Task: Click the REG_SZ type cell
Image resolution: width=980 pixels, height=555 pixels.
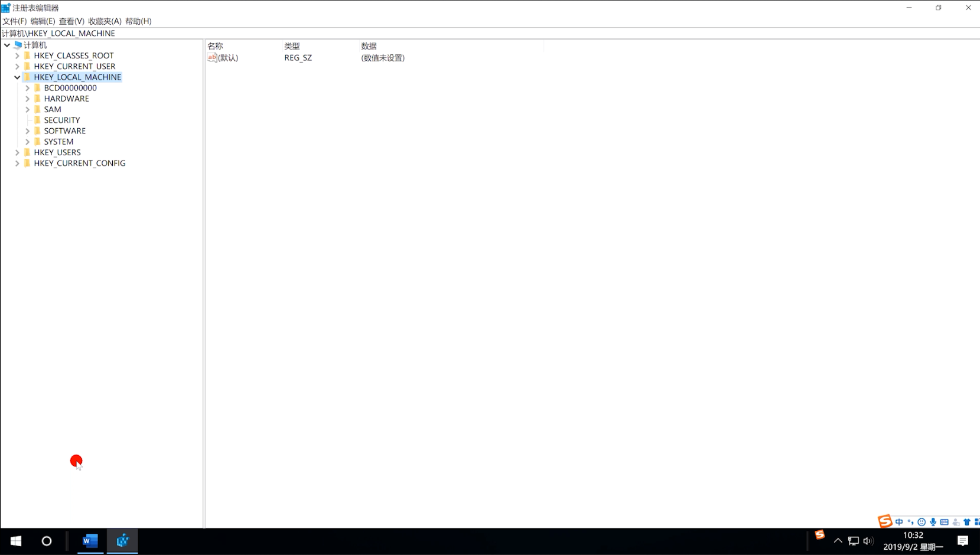Action: (298, 58)
